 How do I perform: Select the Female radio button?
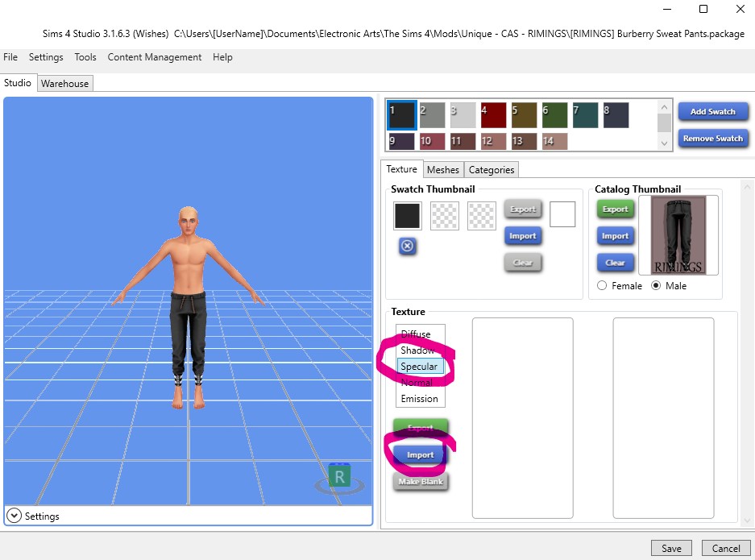(602, 285)
